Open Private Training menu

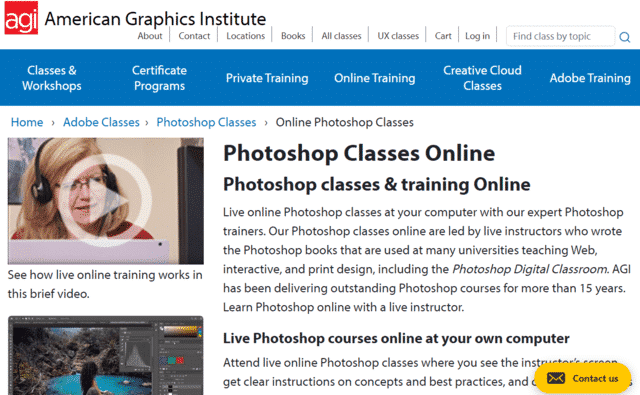click(x=267, y=78)
